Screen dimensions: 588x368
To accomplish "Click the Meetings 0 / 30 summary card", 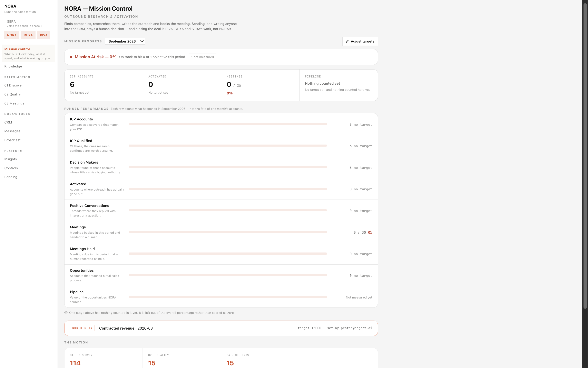I will tap(260, 85).
